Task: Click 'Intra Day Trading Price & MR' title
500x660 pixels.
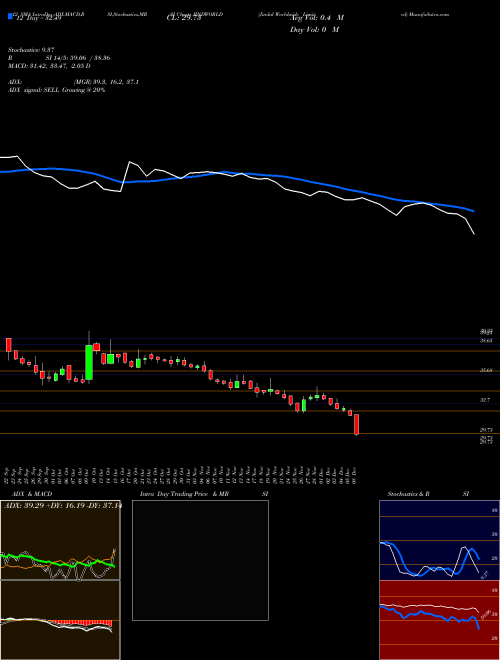Action: tap(185, 494)
